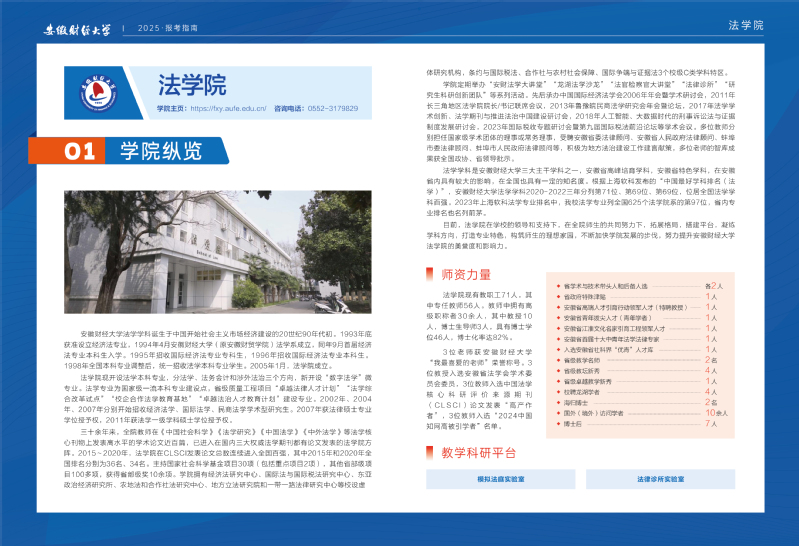The height and width of the screenshot is (546, 799).
Task: Select the 校聘龙湖学者 row
Action: coord(637,392)
